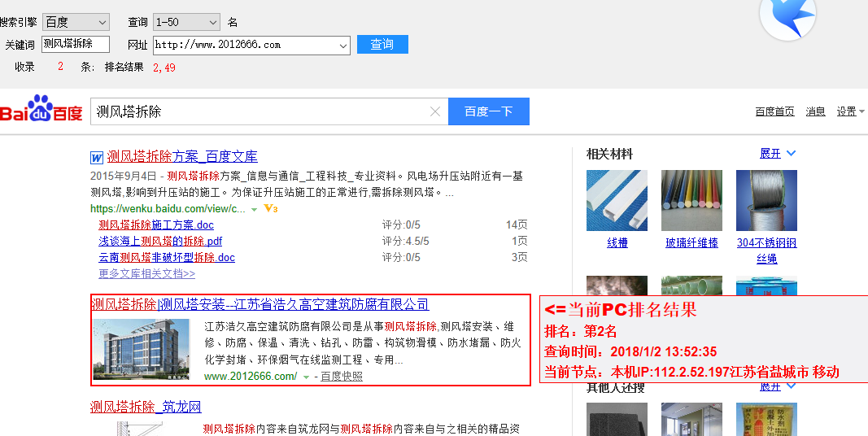The image size is (868, 436).
Task: Click the 304不锈钢钢丝绳 thumbnail
Action: pyautogui.click(x=766, y=200)
